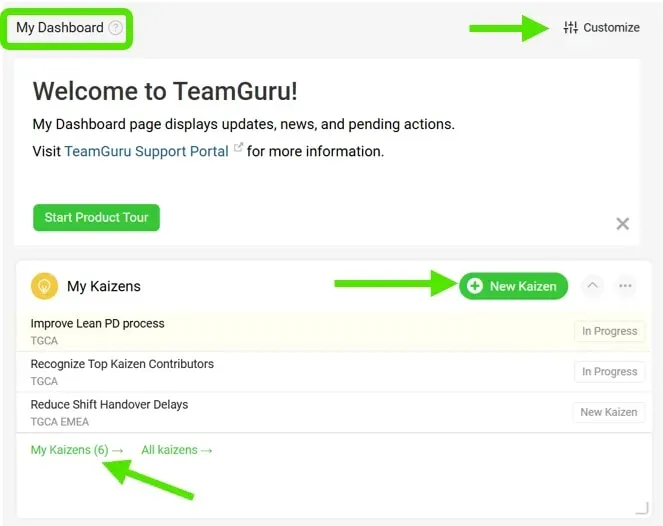Click the plus icon in New Kaizen button
This screenshot has height=526, width=663.
pyautogui.click(x=475, y=286)
